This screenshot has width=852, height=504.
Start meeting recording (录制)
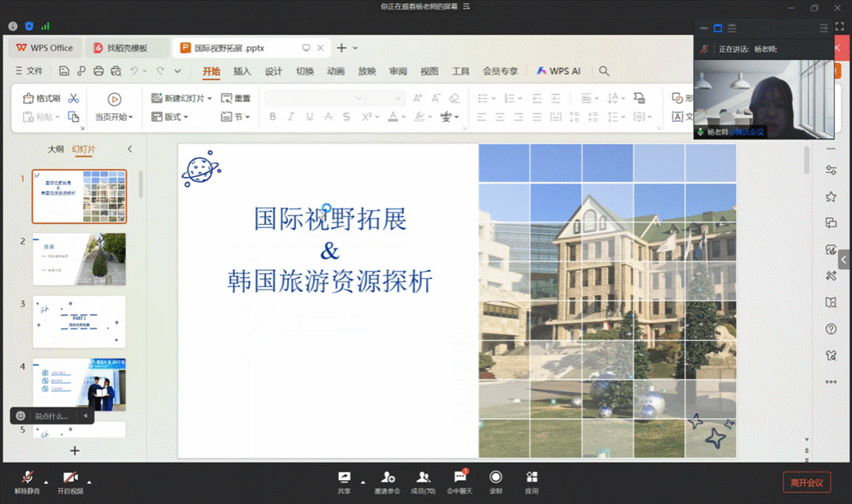(x=495, y=478)
